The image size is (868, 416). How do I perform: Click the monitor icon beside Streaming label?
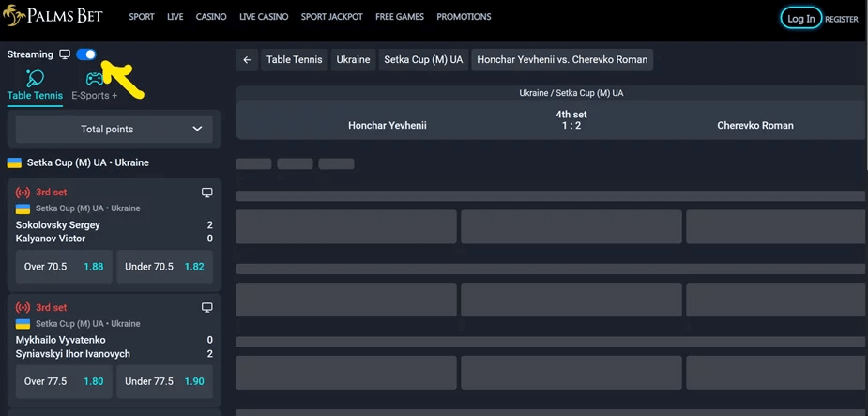pos(65,54)
